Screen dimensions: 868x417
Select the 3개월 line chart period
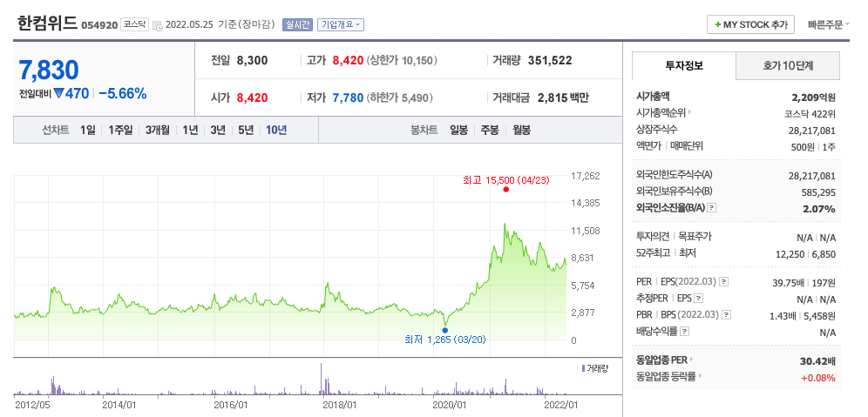click(157, 131)
